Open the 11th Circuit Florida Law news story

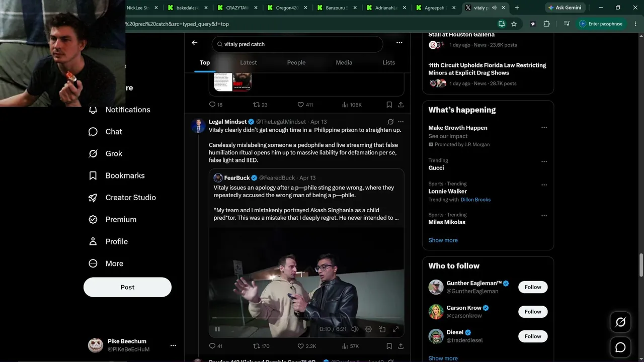(x=487, y=69)
